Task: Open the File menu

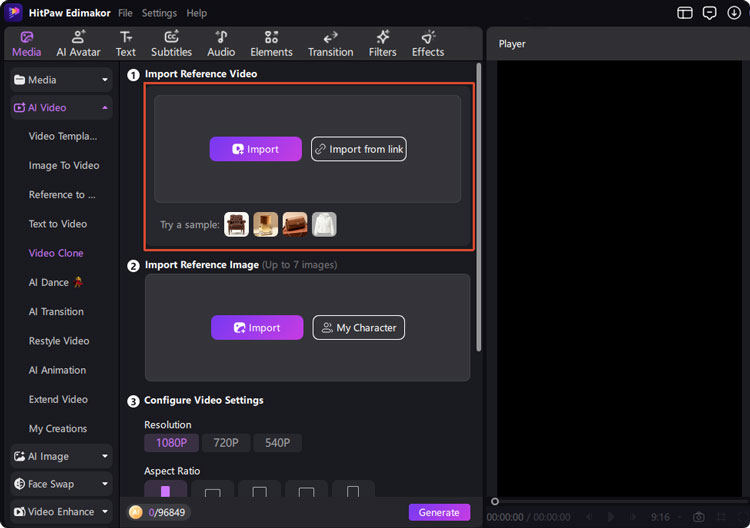Action: (x=125, y=13)
